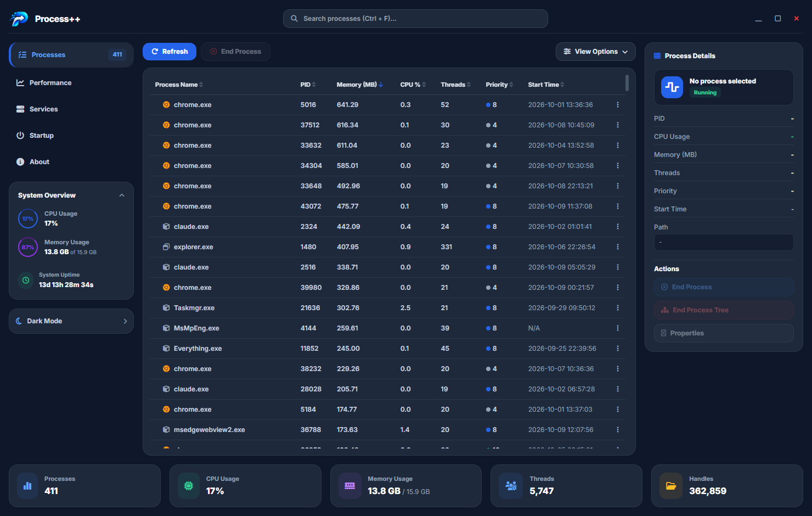
Task: Switch to the Processes tab
Action: click(x=71, y=55)
